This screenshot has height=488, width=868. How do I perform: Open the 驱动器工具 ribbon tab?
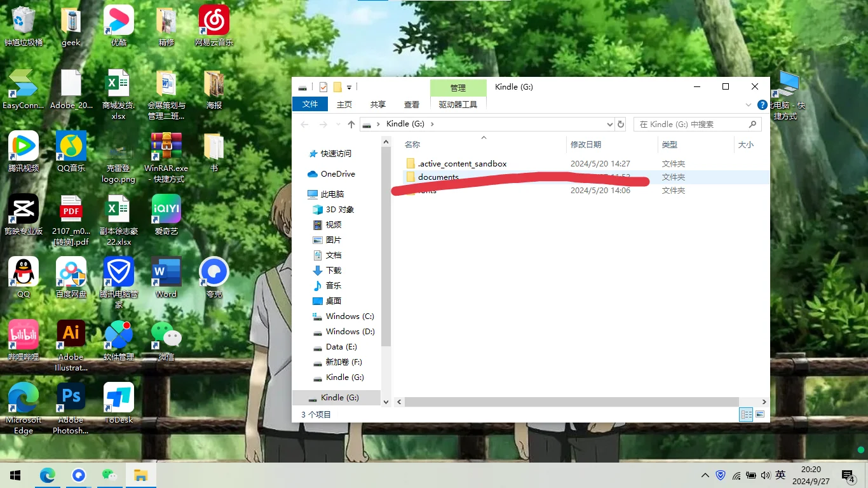(x=458, y=104)
